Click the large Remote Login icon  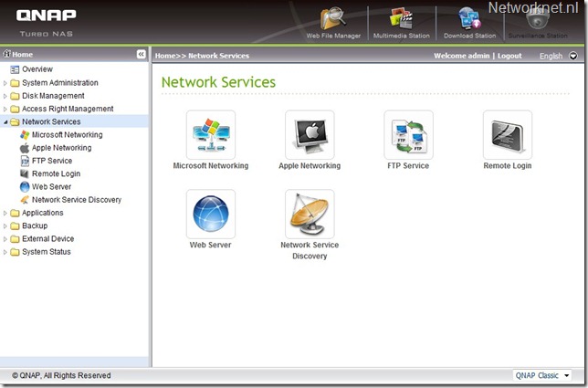508,134
